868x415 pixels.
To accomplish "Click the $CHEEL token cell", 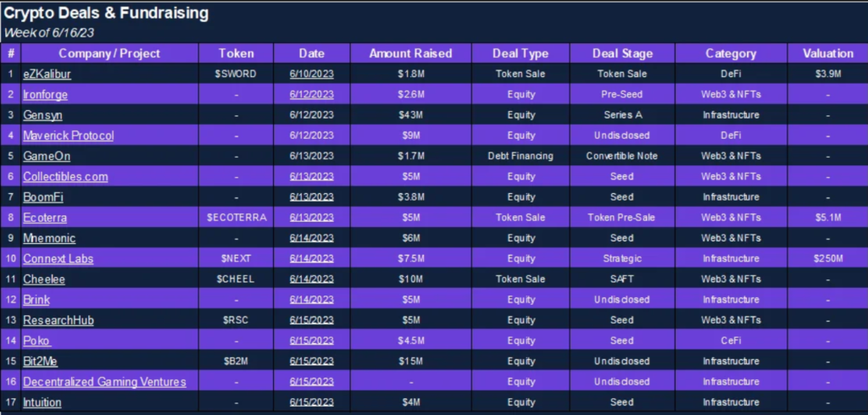I will [x=236, y=279].
